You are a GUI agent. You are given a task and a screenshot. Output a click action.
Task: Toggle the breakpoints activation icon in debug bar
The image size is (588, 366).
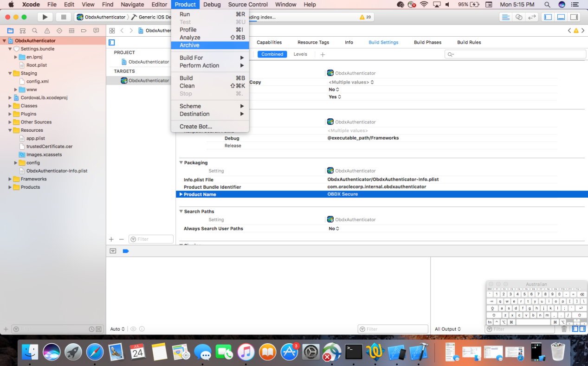point(126,251)
